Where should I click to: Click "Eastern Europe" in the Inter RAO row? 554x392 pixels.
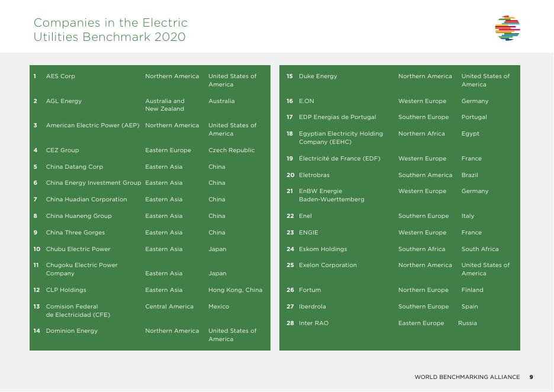(421, 323)
